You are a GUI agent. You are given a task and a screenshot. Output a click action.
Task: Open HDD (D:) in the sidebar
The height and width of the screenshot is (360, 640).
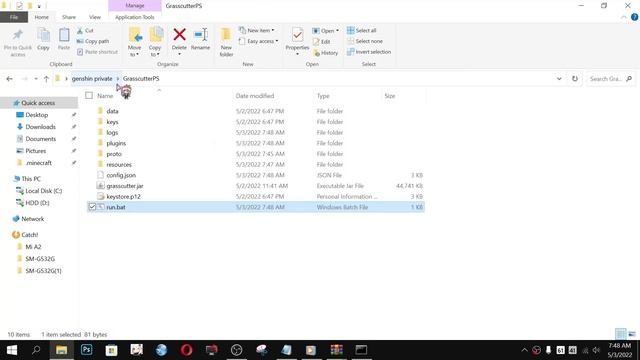pos(37,203)
